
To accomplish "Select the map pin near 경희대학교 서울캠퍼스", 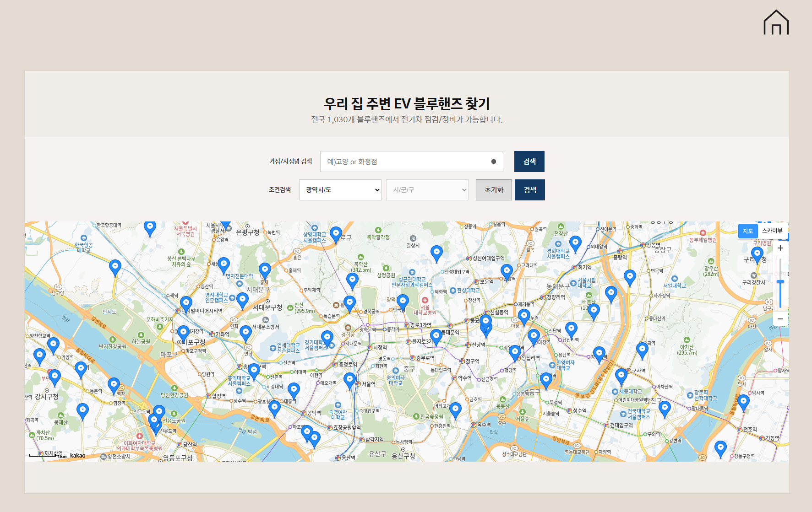I will (x=575, y=244).
